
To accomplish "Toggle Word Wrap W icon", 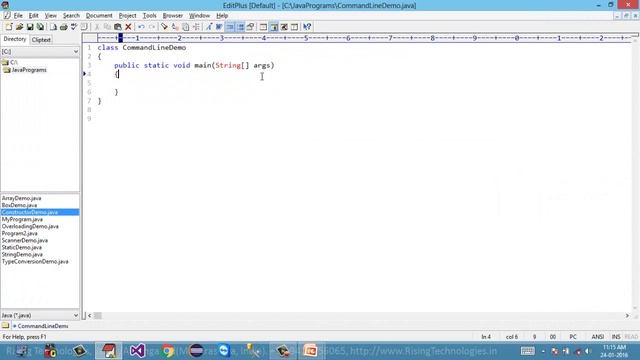I will click(x=219, y=27).
